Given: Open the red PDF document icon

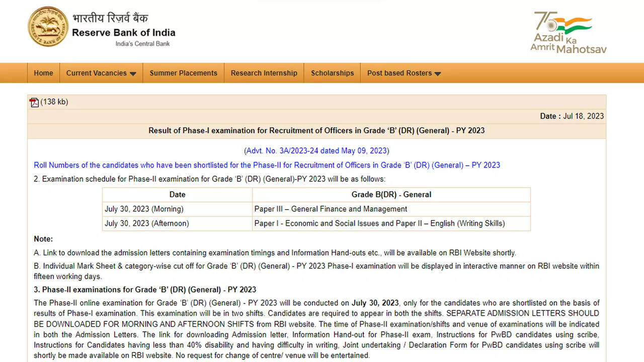Looking at the screenshot, I should [x=34, y=103].
